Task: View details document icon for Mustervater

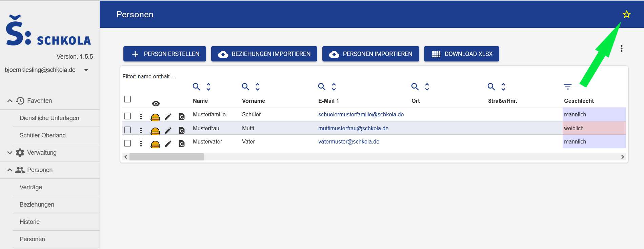Action: tap(182, 144)
